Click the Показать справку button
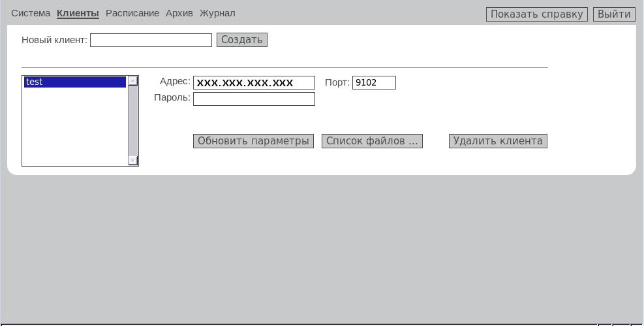 536,14
